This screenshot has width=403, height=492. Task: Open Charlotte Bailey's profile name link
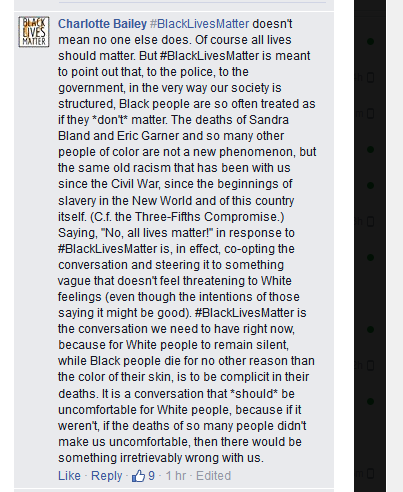click(x=102, y=24)
